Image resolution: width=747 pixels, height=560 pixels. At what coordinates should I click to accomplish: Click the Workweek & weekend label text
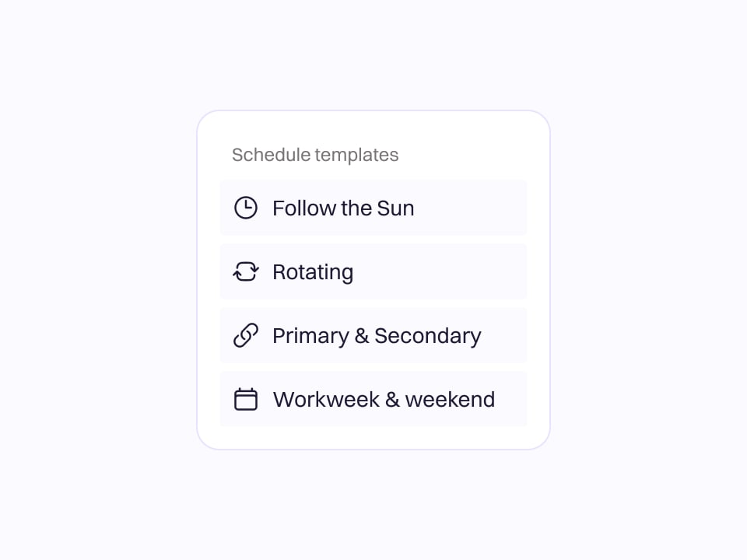(384, 399)
